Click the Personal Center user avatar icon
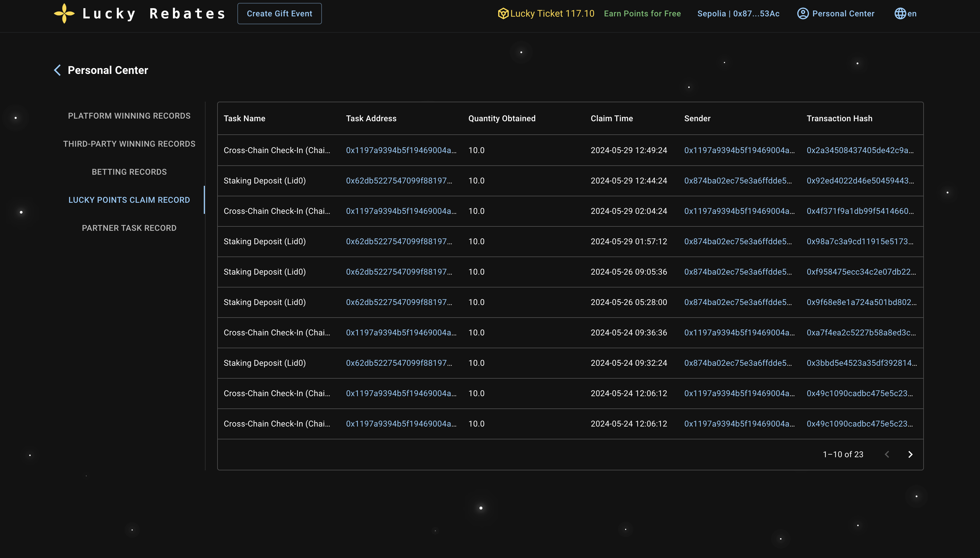The width and height of the screenshot is (980, 558). (803, 13)
